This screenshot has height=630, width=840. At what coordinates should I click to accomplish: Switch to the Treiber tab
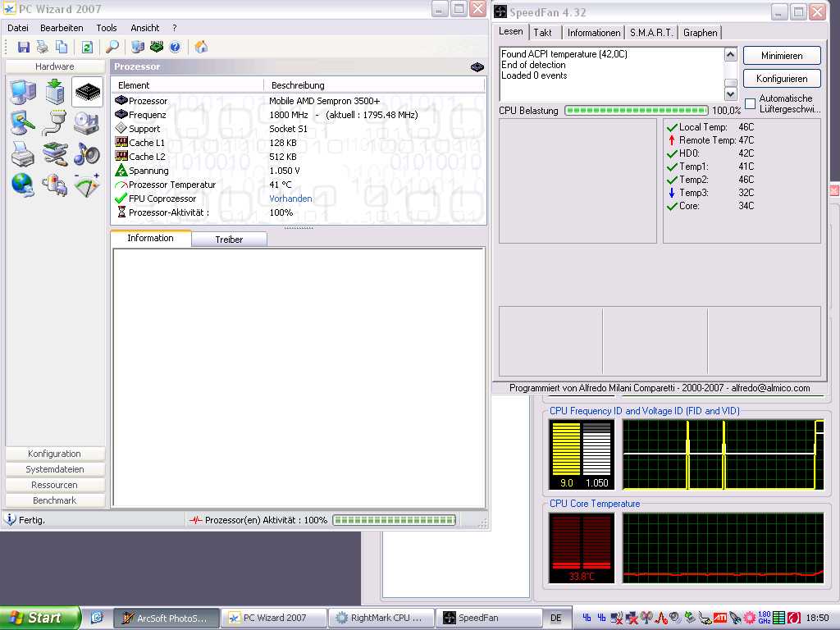click(229, 240)
